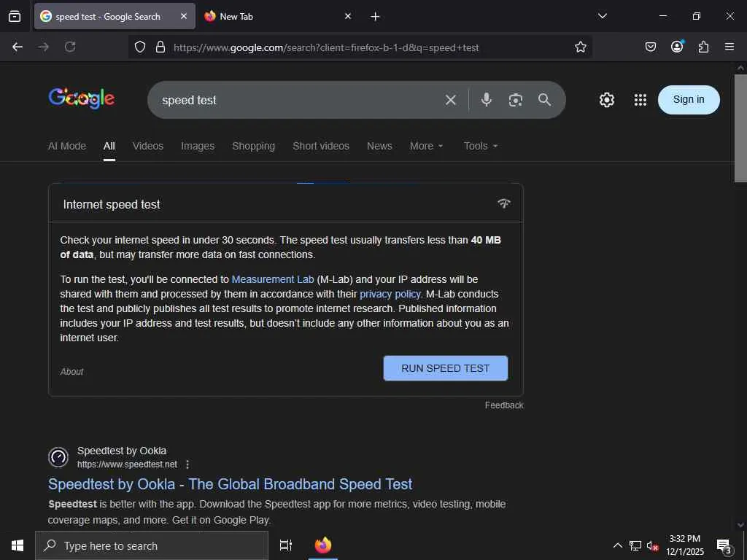This screenshot has width=747, height=560.
Task: Open Speedtest by Ookla result title
Action: 230,484
